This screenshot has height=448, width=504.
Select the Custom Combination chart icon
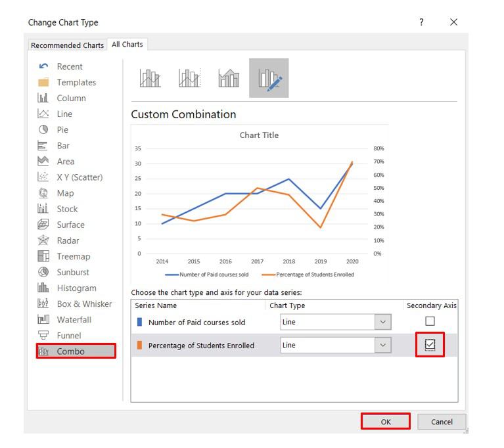[x=269, y=78]
